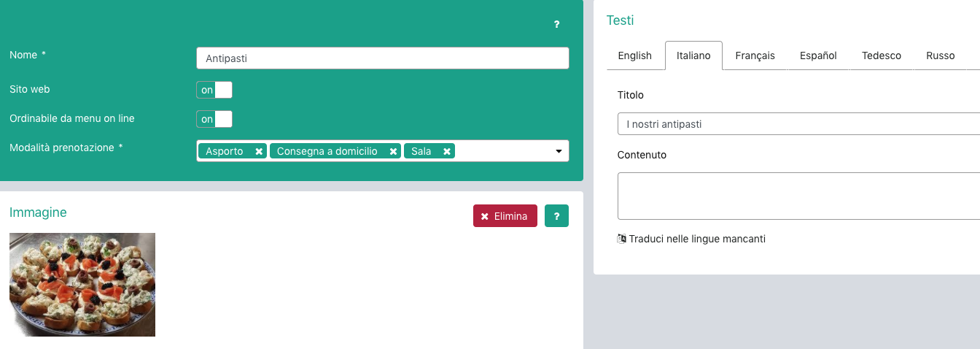Click the translate icon before Traduci
Viewport: 980px width, 349px height.
622,239
